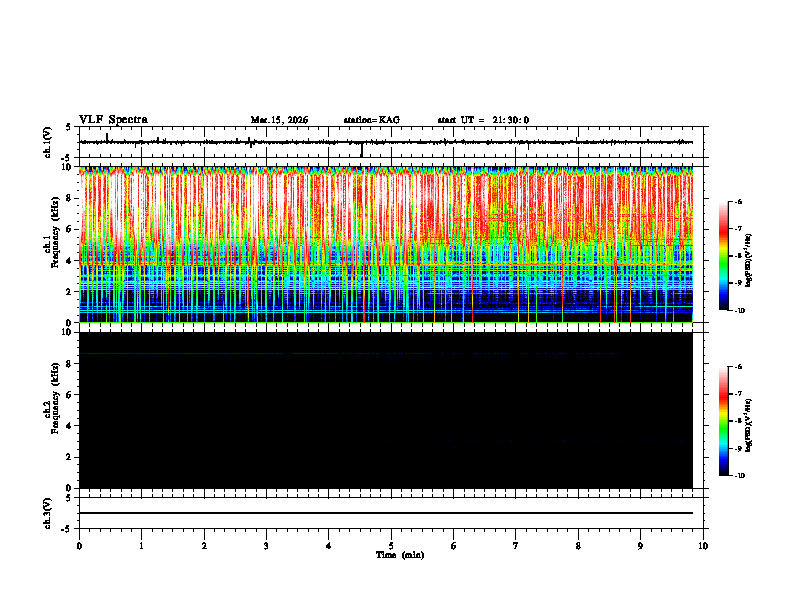Click the date label "Mar.15, 2026"
This screenshot has height=612, width=792.
tap(279, 120)
